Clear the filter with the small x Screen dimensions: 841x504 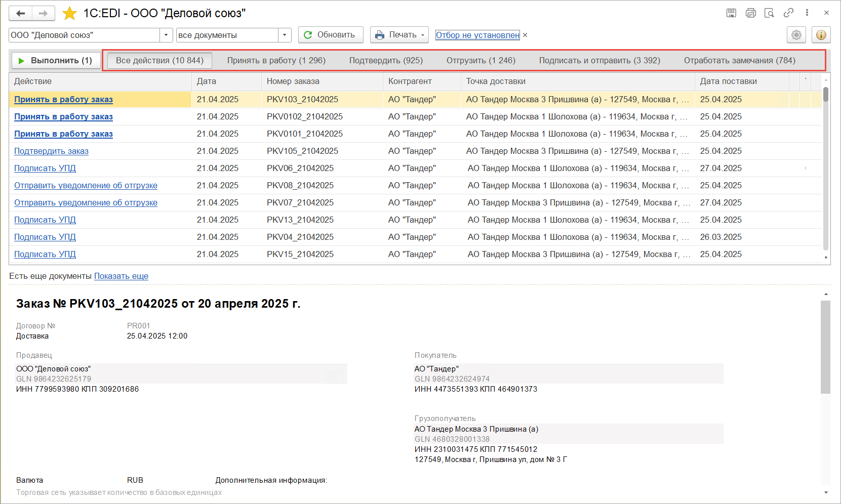coord(525,35)
